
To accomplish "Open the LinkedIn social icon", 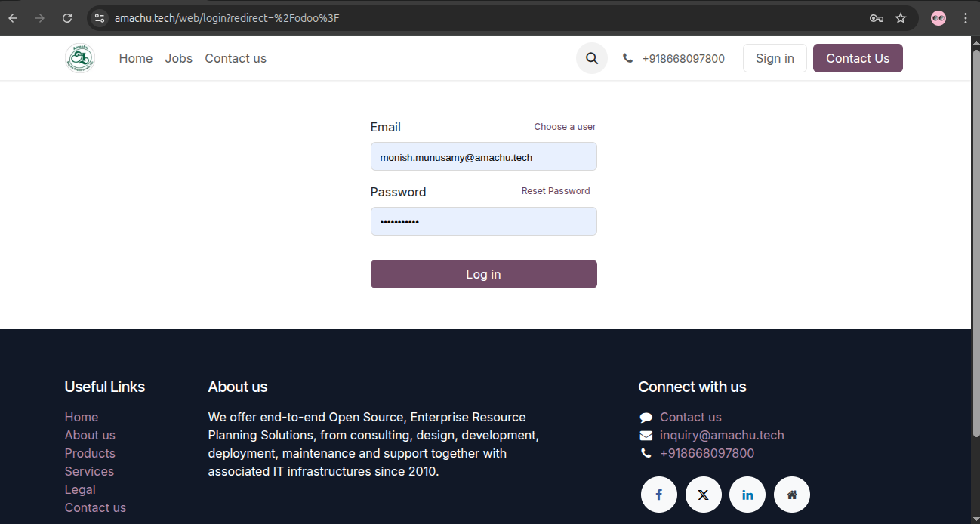I will [x=747, y=495].
